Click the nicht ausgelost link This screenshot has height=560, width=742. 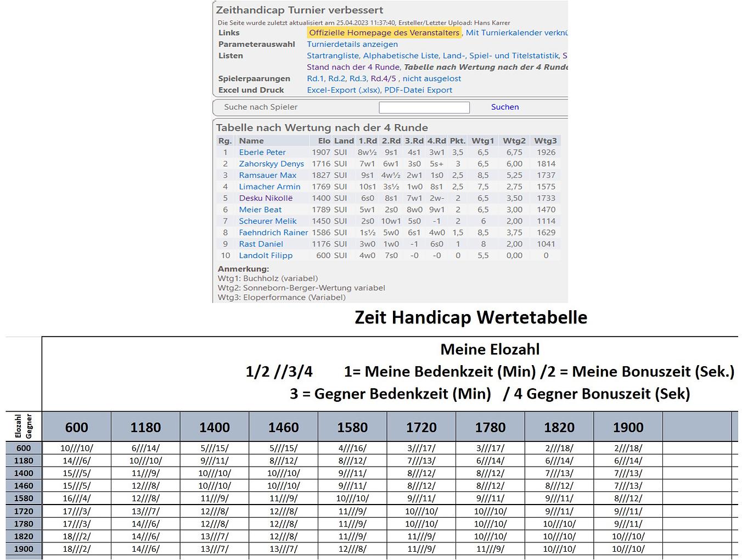[432, 79]
